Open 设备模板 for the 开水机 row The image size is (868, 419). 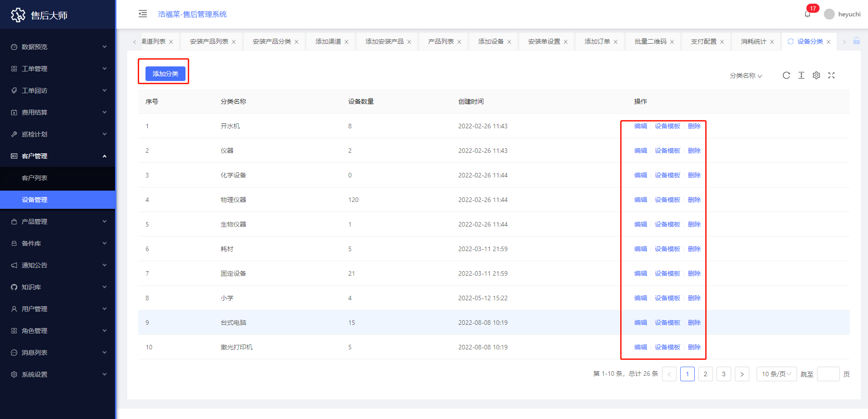tap(667, 126)
